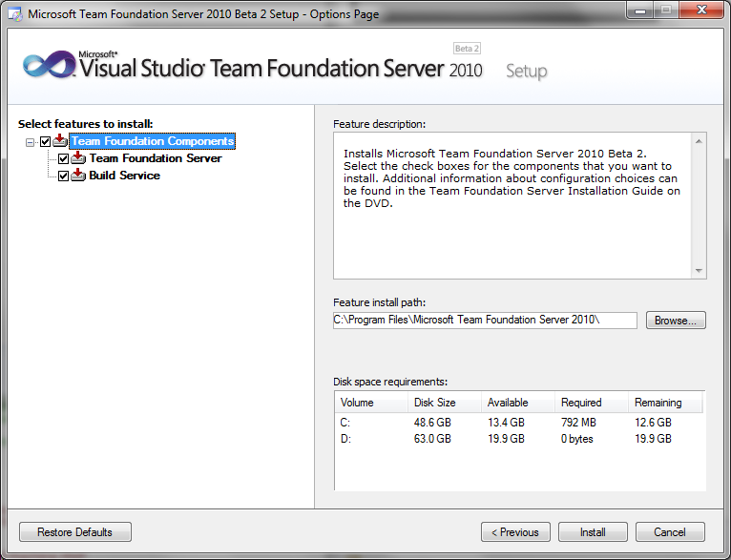Uncheck the Team Foundation Server checkbox
The width and height of the screenshot is (731, 560).
pos(63,159)
